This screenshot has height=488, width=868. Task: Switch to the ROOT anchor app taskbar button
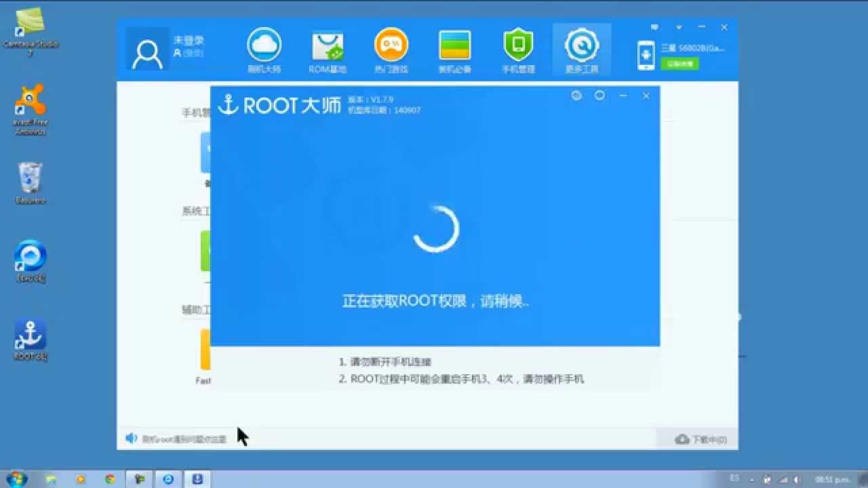click(197, 479)
